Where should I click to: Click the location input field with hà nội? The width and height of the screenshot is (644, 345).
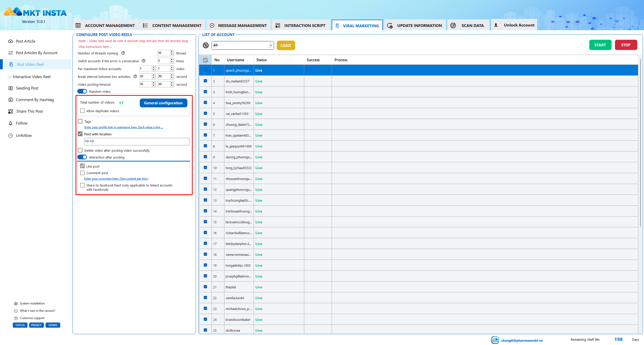tap(137, 141)
